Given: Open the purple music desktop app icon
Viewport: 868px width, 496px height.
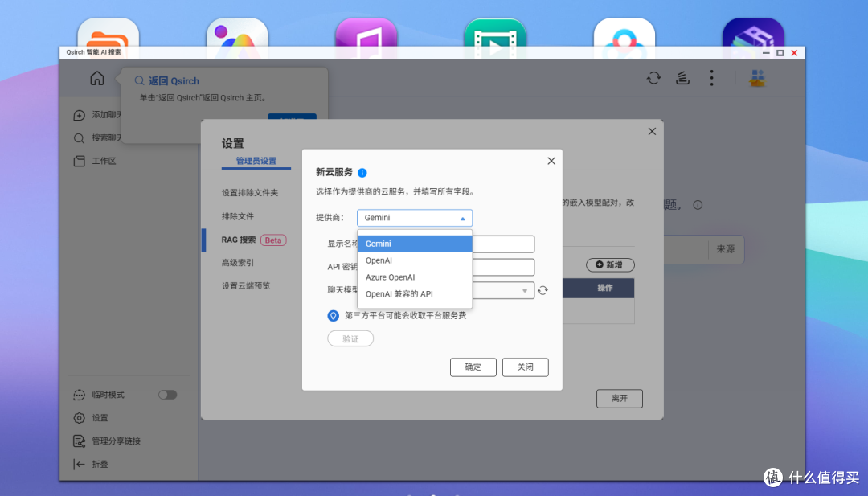Looking at the screenshot, I should (366, 38).
